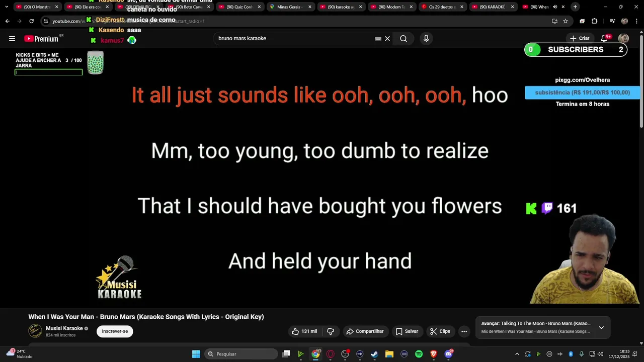
Task: Click the Windows taskbar Pesquisar search box
Action: pyautogui.click(x=241, y=354)
